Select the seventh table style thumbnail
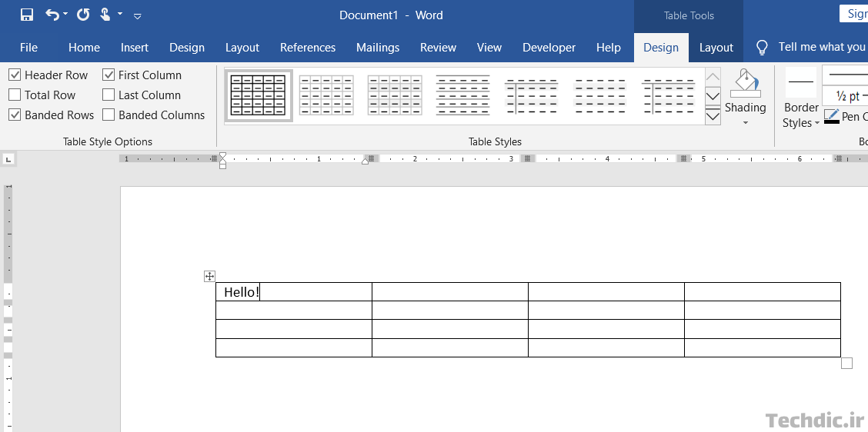This screenshot has height=432, width=868. point(669,95)
